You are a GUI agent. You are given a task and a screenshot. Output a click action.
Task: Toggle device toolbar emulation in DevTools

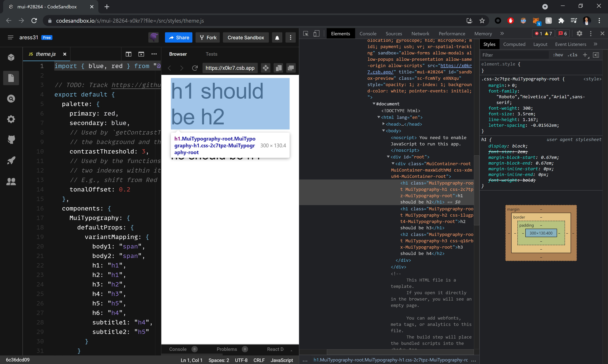pos(317,33)
